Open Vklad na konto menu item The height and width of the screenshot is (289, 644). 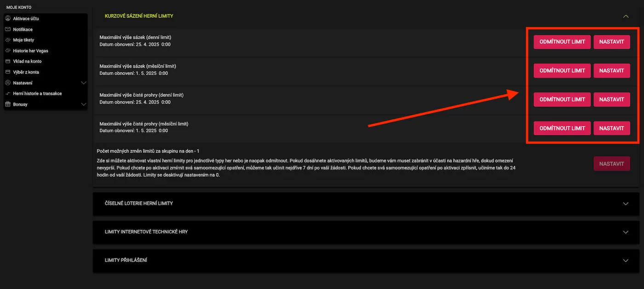[27, 61]
